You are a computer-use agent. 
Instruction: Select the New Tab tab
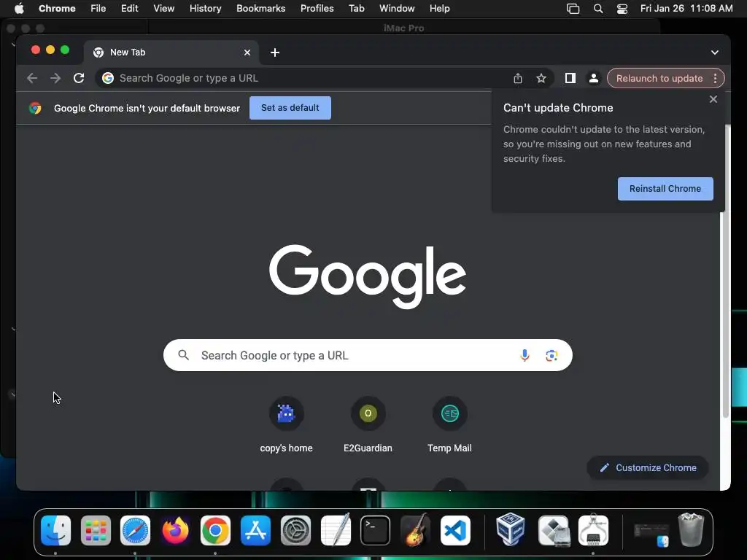171,52
